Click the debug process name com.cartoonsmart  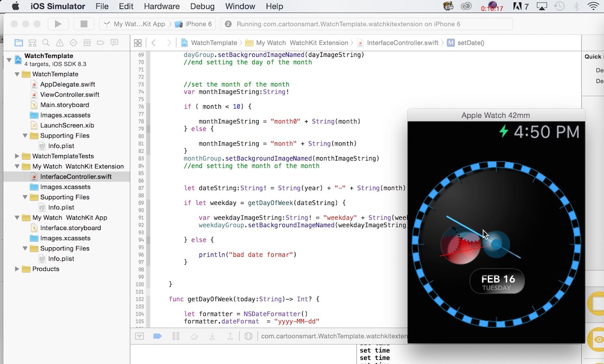334,336
